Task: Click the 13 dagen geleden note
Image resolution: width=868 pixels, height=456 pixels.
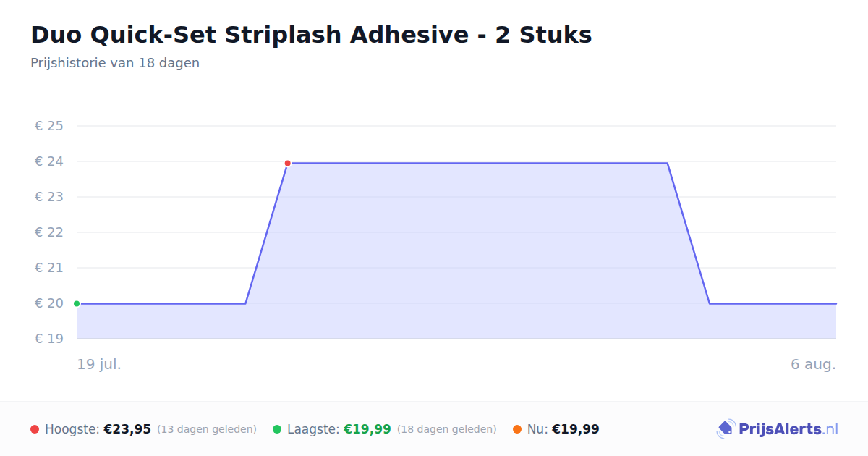Action: tap(207, 429)
